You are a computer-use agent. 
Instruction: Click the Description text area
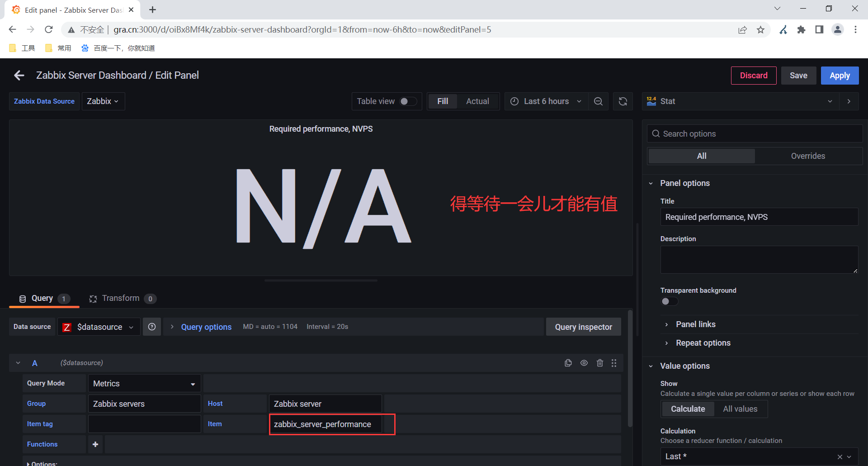click(759, 260)
